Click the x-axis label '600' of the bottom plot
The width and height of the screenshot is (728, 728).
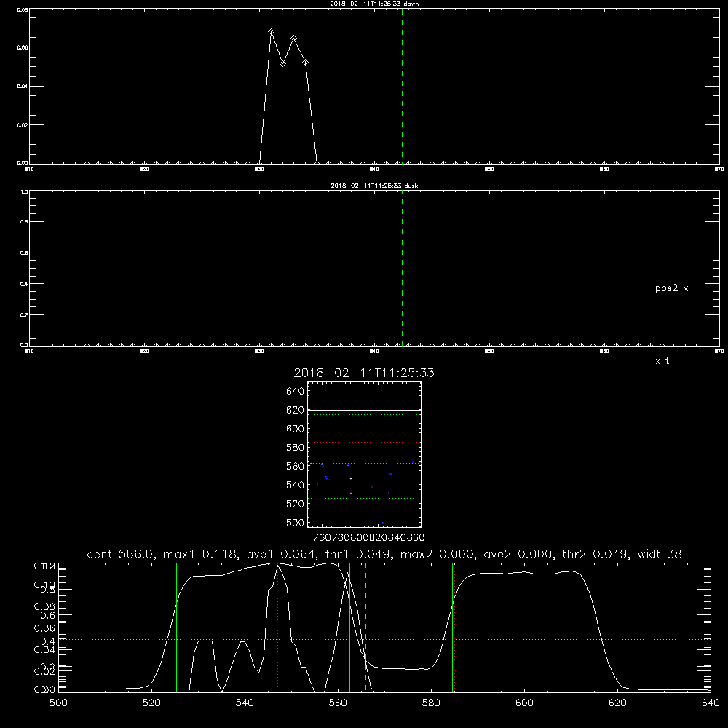tap(524, 703)
